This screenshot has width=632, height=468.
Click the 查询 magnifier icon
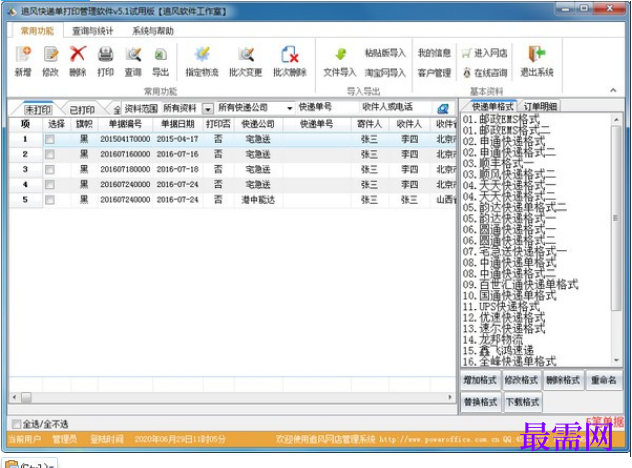(x=133, y=54)
